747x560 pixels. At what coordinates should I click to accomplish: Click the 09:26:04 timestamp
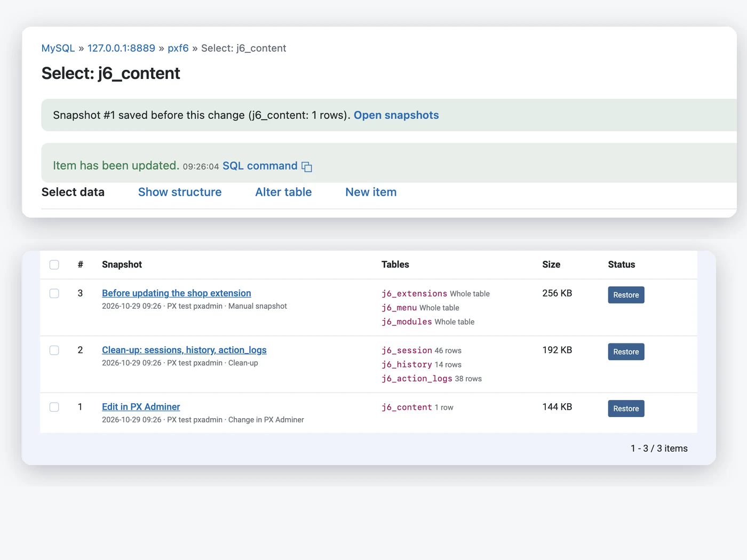pos(201,167)
